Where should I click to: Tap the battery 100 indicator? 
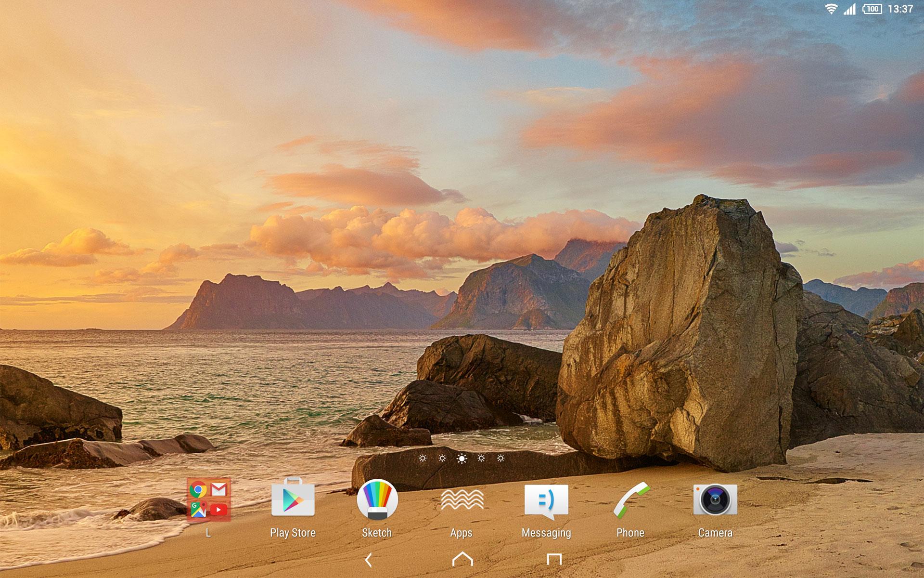point(872,9)
